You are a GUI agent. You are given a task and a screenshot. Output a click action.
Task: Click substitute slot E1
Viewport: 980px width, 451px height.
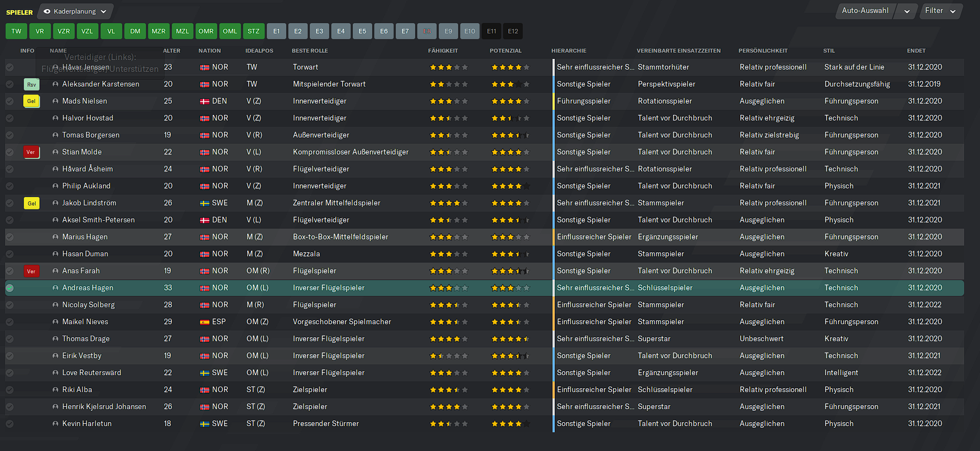click(x=277, y=31)
